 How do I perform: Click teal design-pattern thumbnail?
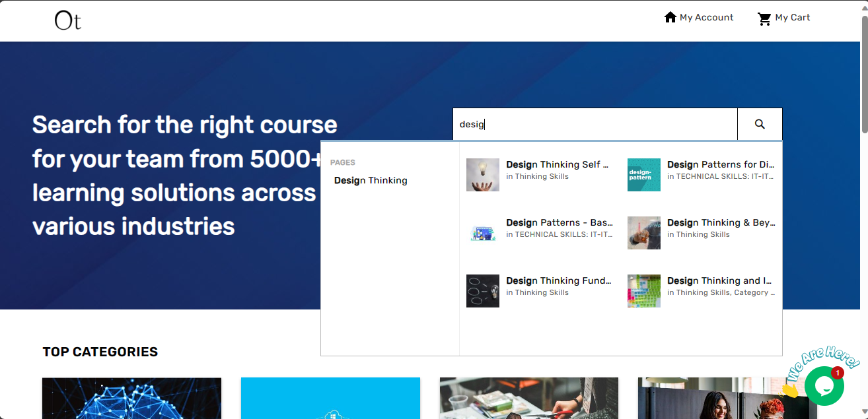tap(644, 175)
